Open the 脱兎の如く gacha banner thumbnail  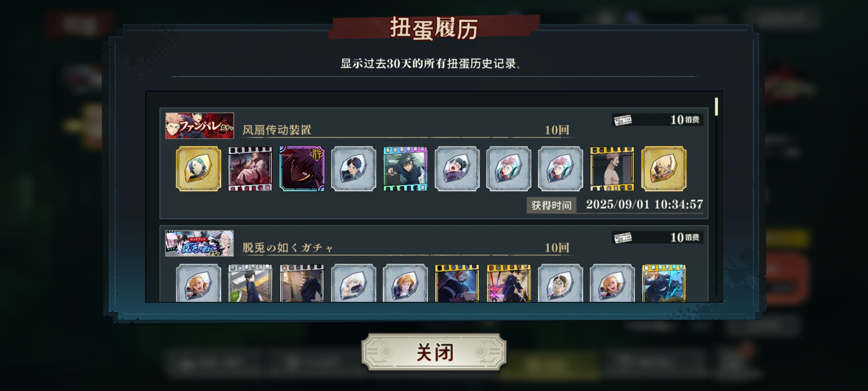(199, 243)
